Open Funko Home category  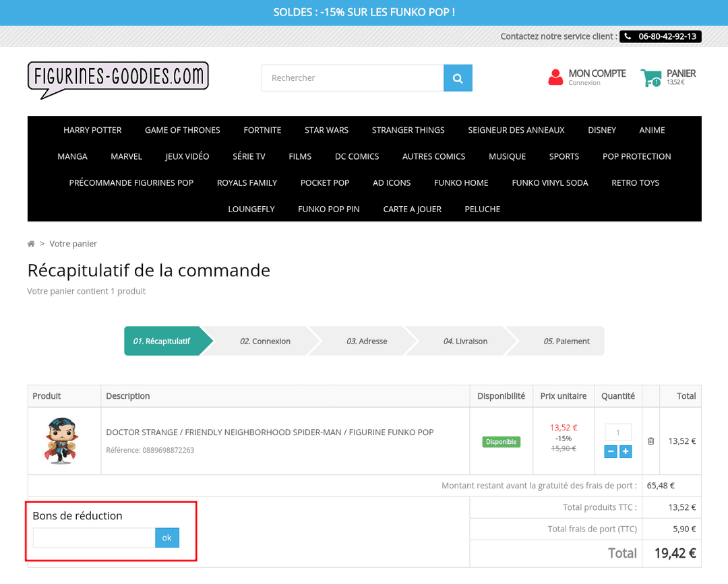pos(461,183)
